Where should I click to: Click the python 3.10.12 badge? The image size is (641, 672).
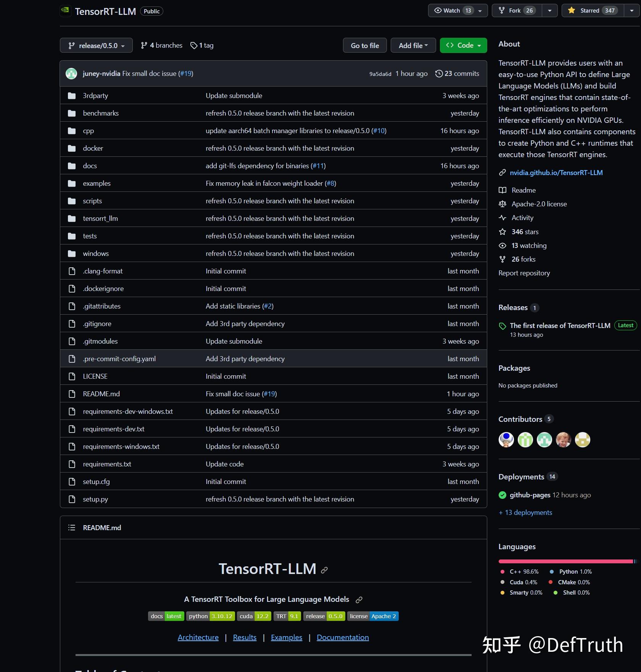pyautogui.click(x=211, y=616)
